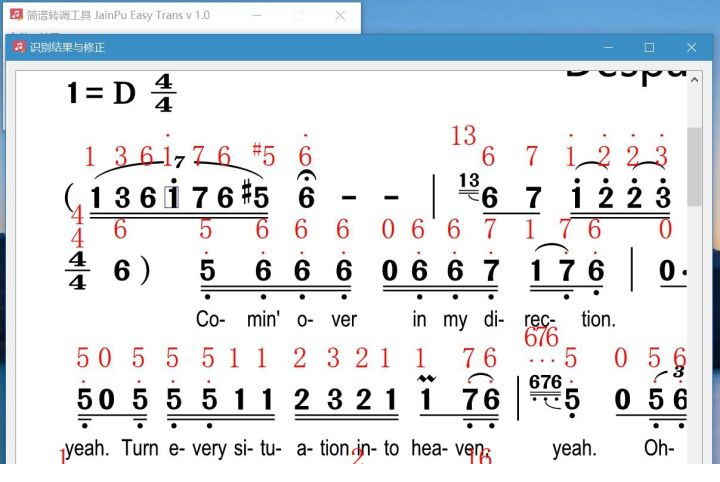Screen dimensions: 720x482
Task: Click the lyric 'tu-'
Action: click(271, 448)
